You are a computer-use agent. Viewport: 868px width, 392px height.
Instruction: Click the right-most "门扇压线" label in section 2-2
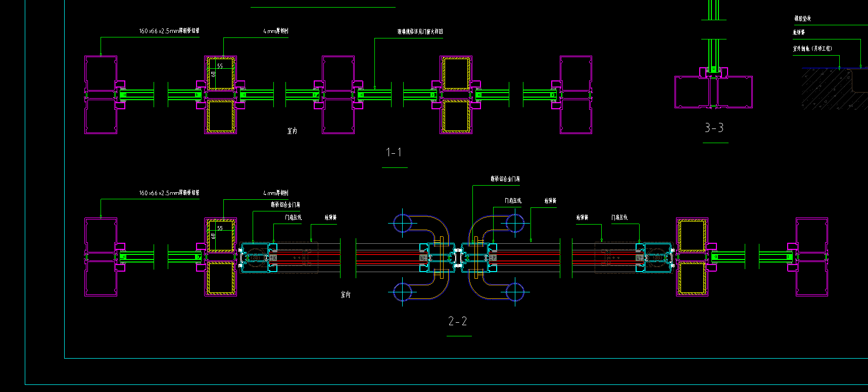619,217
